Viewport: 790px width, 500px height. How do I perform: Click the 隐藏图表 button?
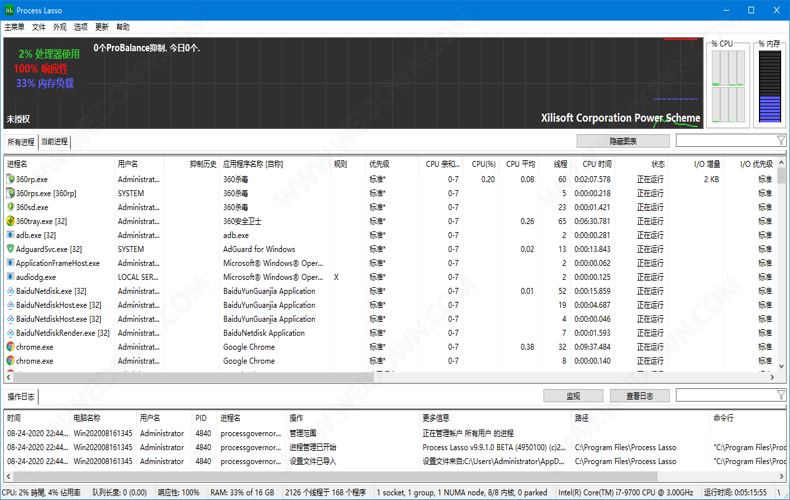(x=623, y=141)
